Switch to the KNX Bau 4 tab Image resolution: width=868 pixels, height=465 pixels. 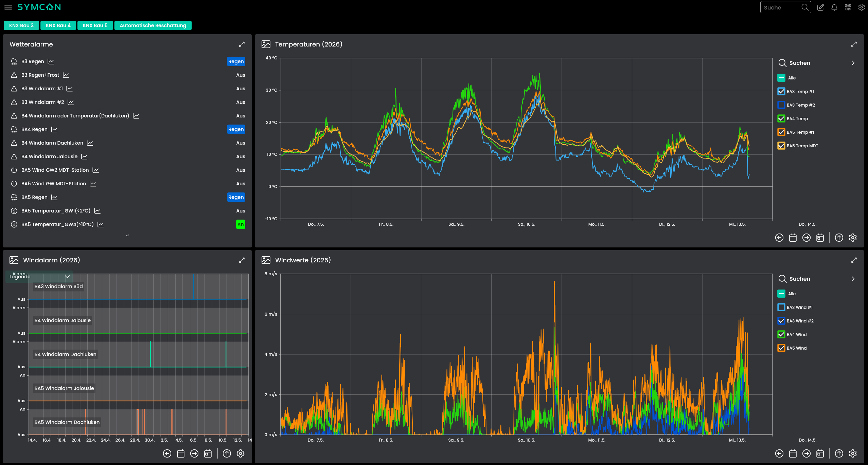pos(58,25)
